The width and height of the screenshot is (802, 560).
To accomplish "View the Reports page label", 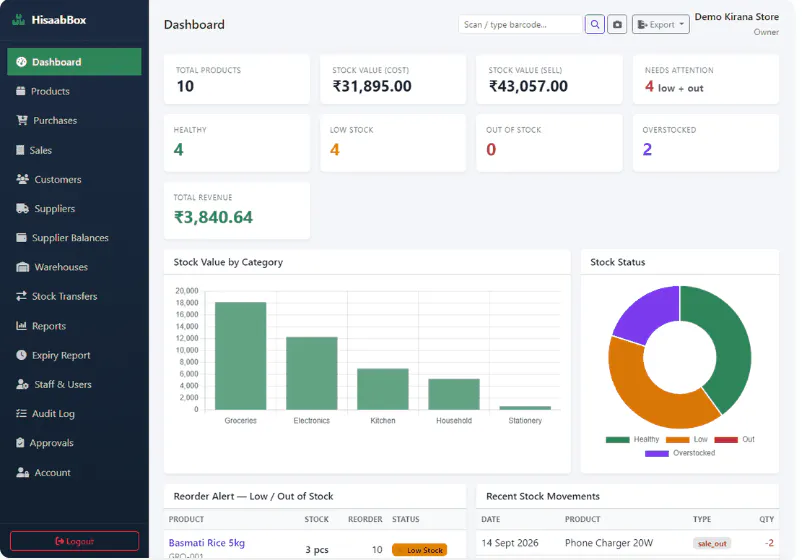I will (x=49, y=326).
